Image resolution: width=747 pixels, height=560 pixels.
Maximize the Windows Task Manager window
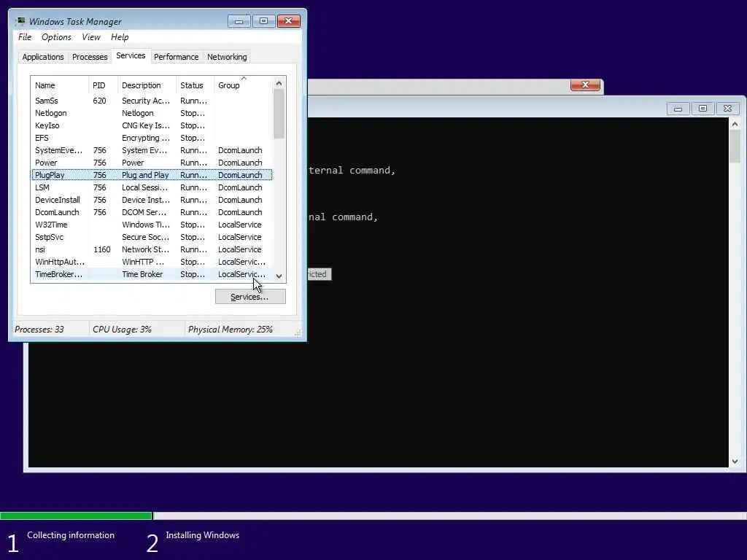[263, 21]
